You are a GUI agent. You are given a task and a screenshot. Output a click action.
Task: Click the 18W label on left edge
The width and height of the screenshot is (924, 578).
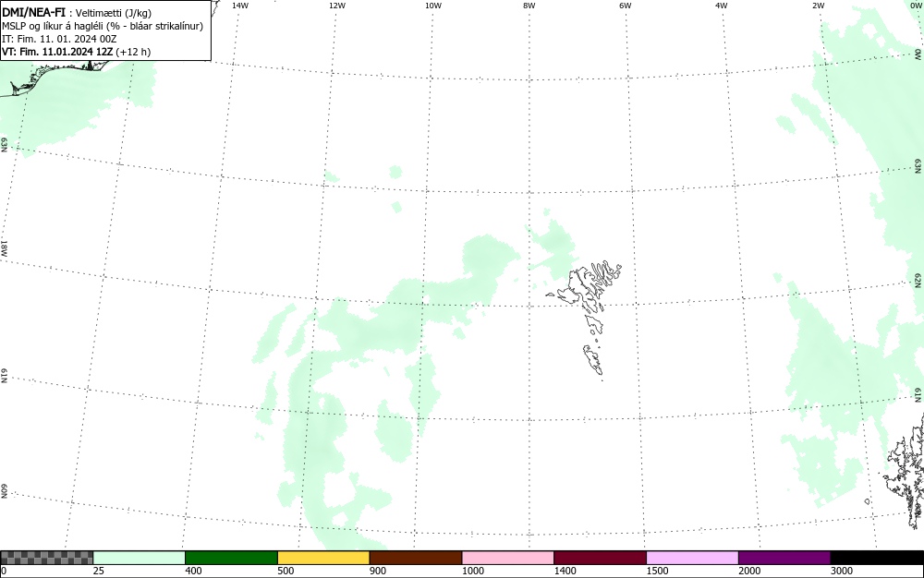[4, 247]
